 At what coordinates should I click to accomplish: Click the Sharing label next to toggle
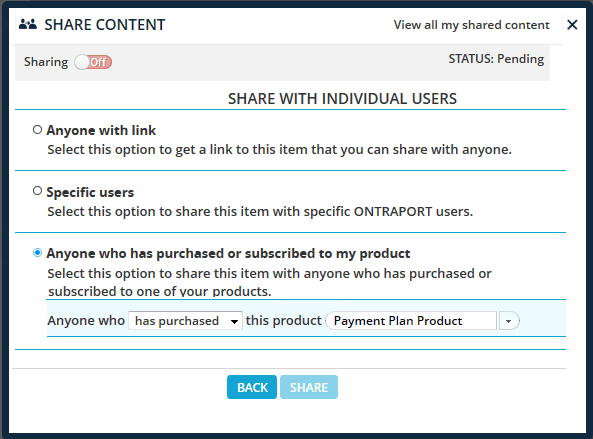(x=46, y=62)
